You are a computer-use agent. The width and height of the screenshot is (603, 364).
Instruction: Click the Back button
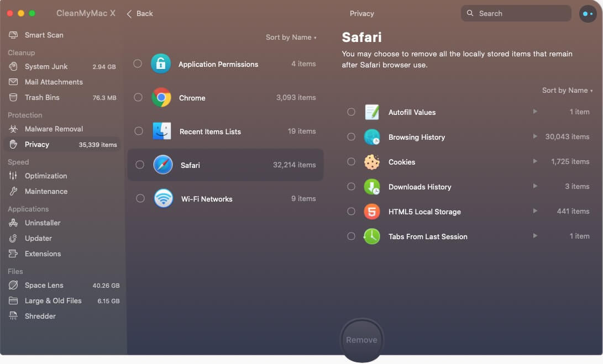140,13
